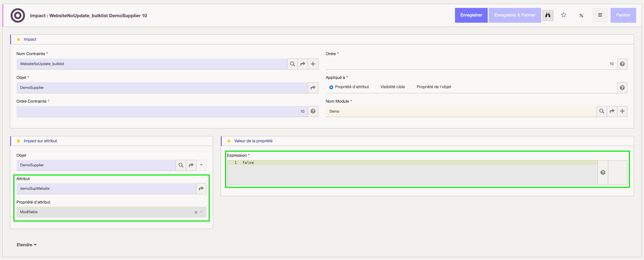Screen dimensions: 644x260
Task: Select the Propriété d'attribut radio button
Action: pos(331,87)
